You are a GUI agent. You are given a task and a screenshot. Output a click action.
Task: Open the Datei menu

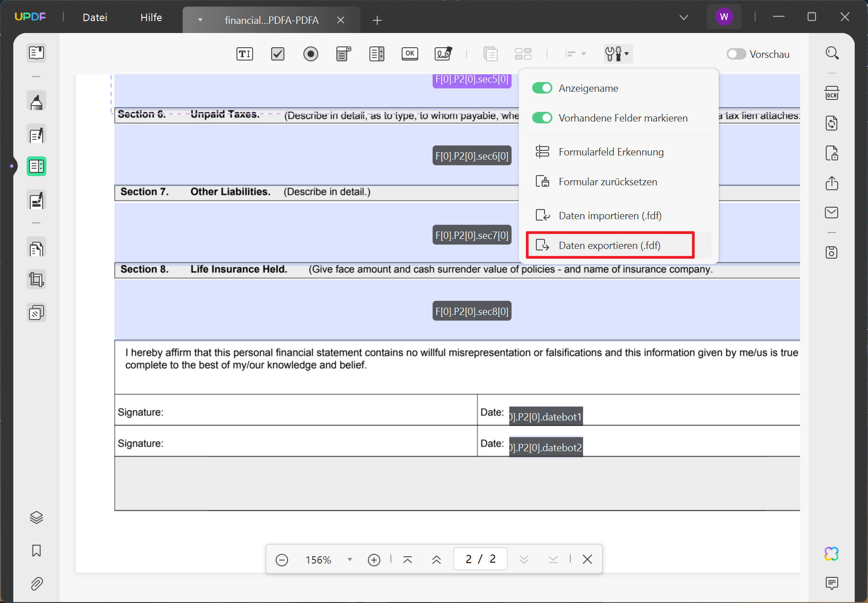click(95, 17)
